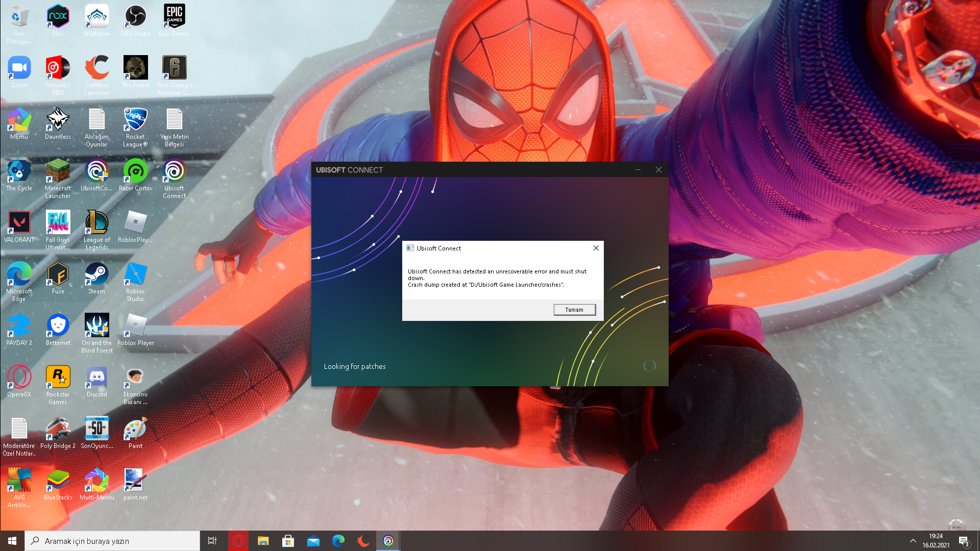980x551 pixels.
Task: Open the notification center icon
Action: pyautogui.click(x=964, y=541)
